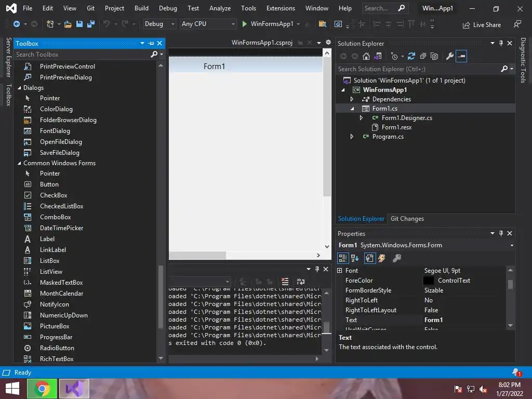Open the File menu

pos(28,8)
